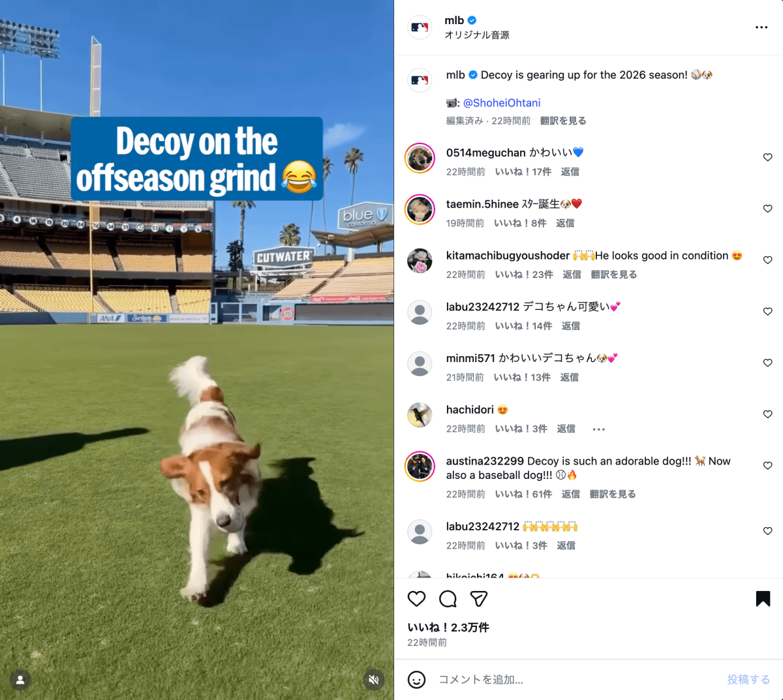Open post options three-dot menu
Viewport: 783px width, 700px height.
[761, 27]
